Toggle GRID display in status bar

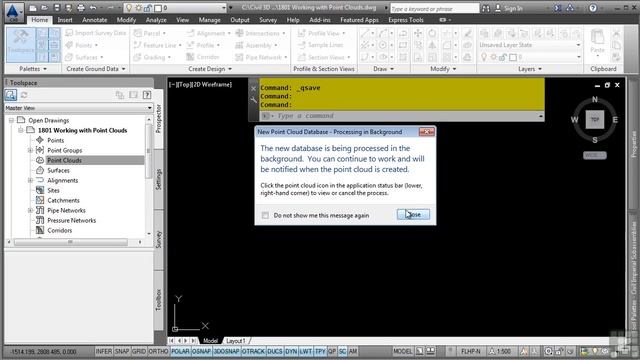pos(139,351)
